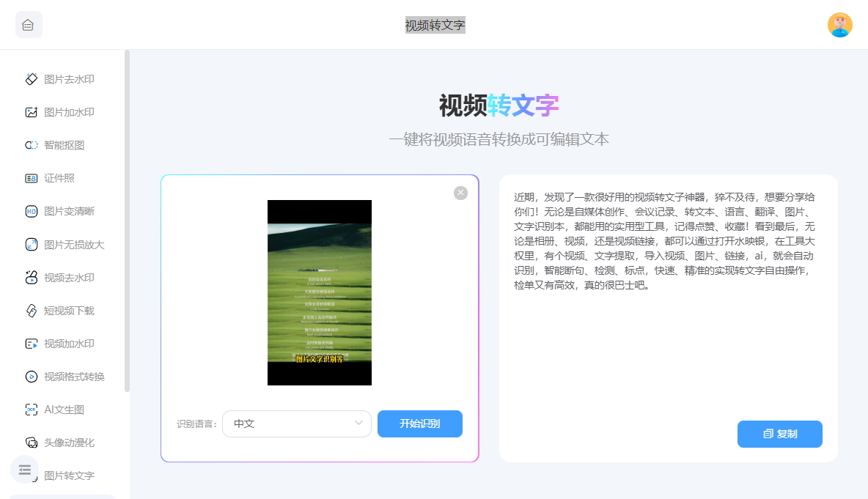Click the 视频转文字 title in header
This screenshot has height=499, width=868.
435,25
